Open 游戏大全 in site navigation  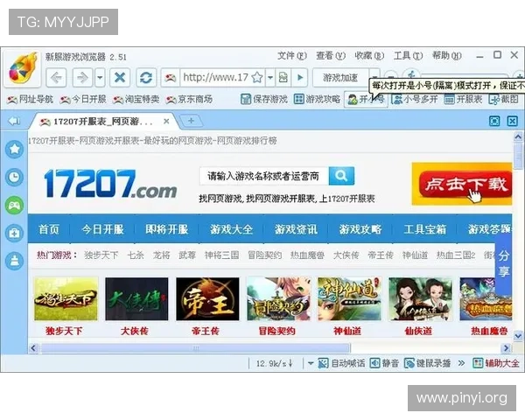click(231, 229)
